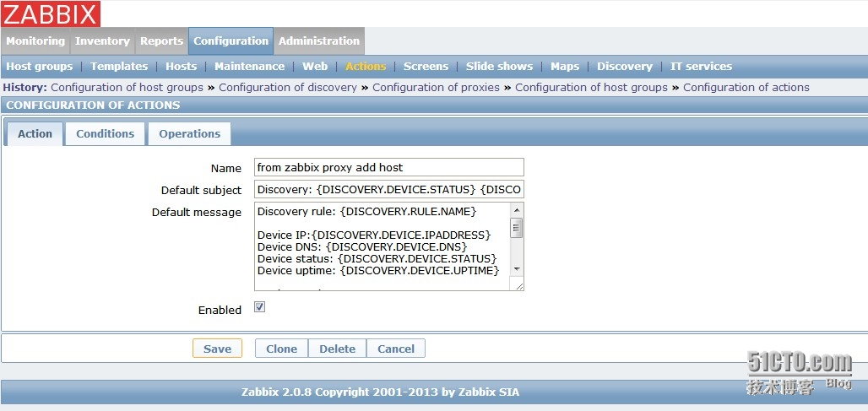Select the highlighted Actions submenu
This screenshot has width=868, height=411.
366,67
